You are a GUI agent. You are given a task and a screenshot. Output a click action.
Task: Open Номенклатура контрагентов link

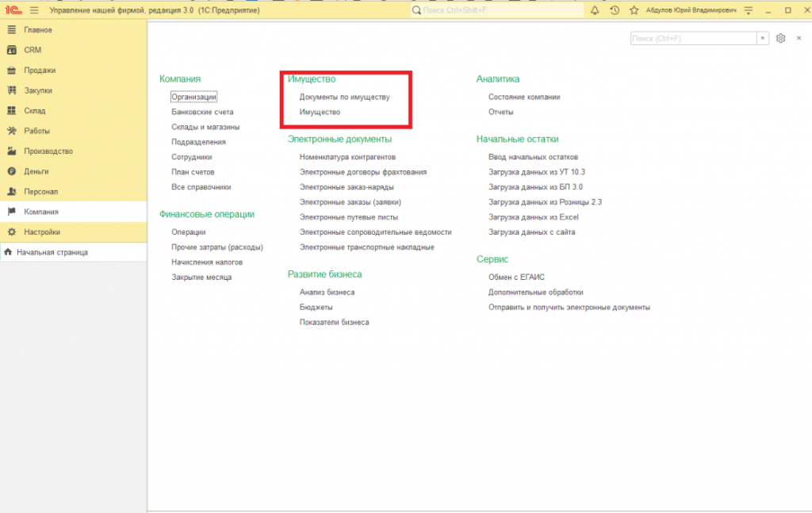click(347, 157)
